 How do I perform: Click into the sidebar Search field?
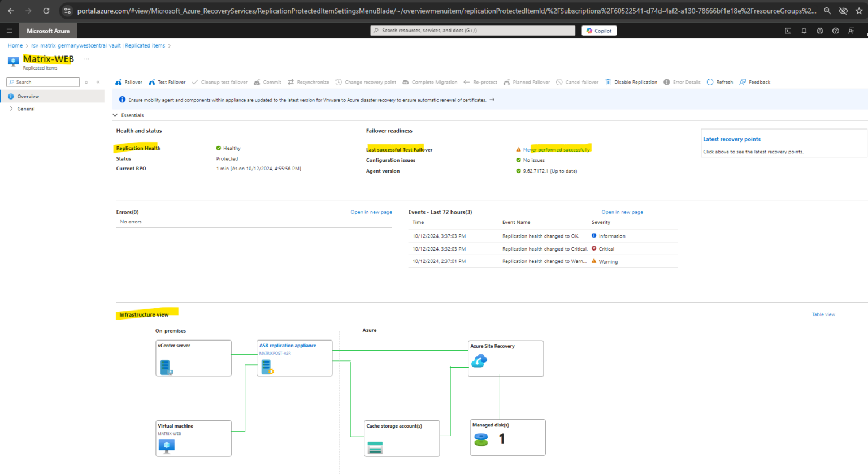tap(42, 82)
